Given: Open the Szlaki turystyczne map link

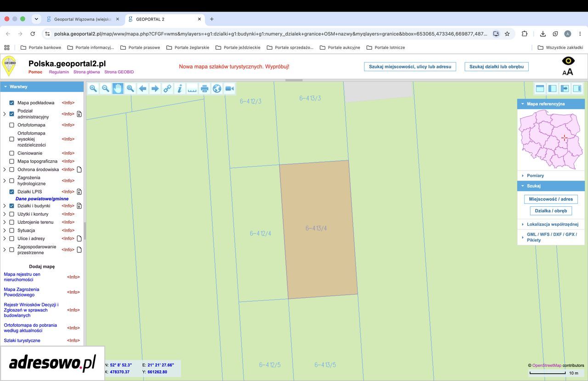Looking at the screenshot, I should tap(22, 341).
